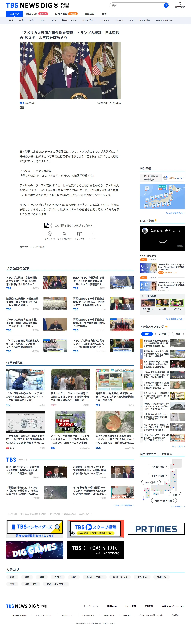
Task: Click the ドキュメンタリー chip in the カテゴリ section
Action: coord(56,584)
